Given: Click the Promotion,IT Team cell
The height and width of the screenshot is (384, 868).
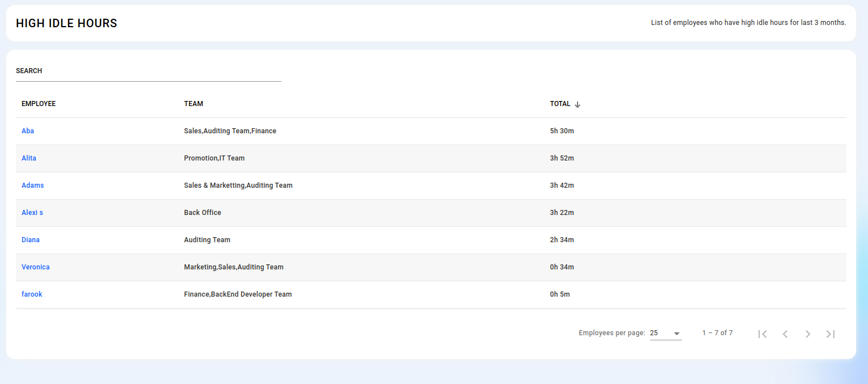Looking at the screenshot, I should tap(214, 158).
